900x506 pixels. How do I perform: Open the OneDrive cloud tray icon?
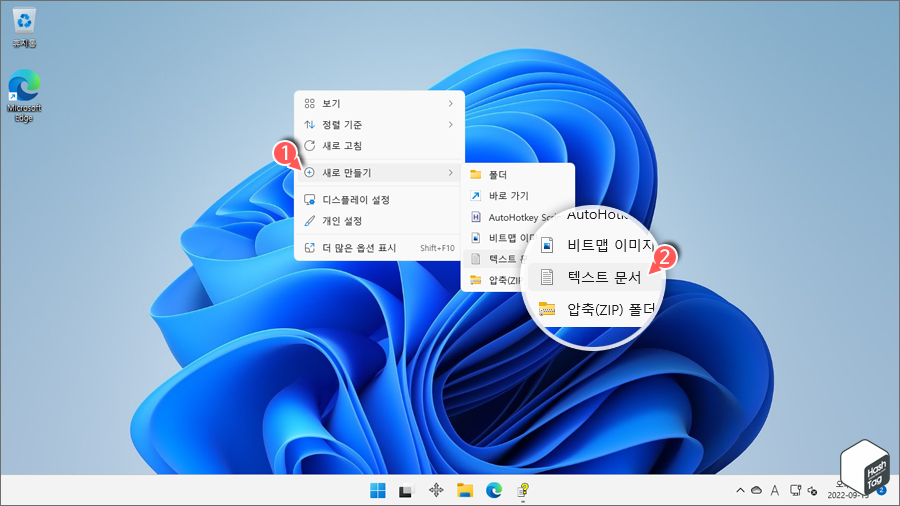tap(757, 490)
